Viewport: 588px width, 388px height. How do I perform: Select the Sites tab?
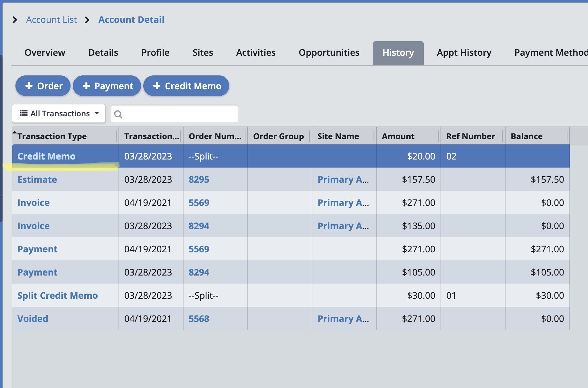click(203, 53)
